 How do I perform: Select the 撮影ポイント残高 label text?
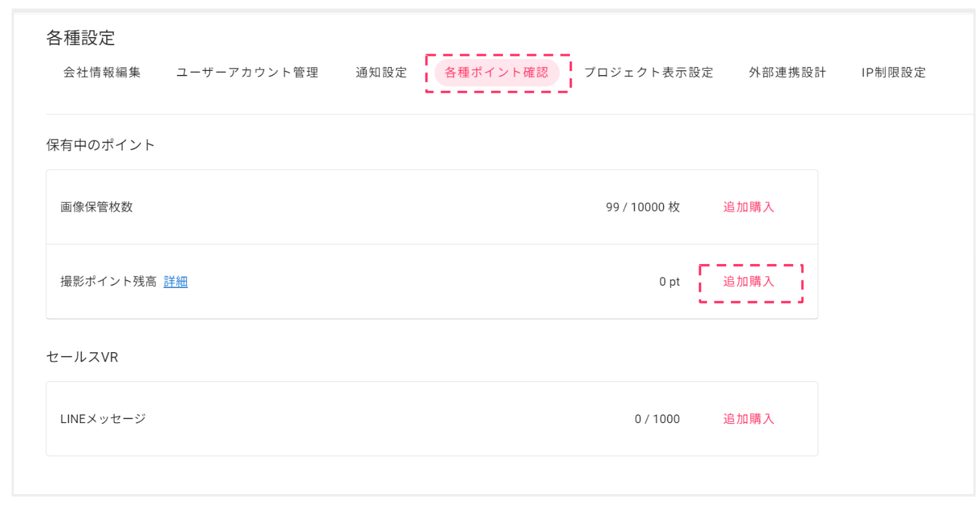click(109, 282)
